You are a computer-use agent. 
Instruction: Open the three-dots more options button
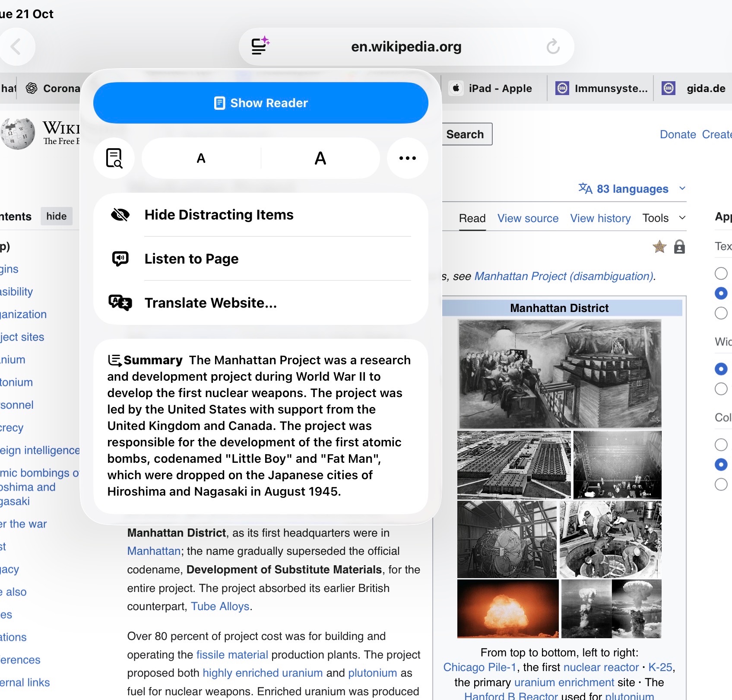pos(408,158)
